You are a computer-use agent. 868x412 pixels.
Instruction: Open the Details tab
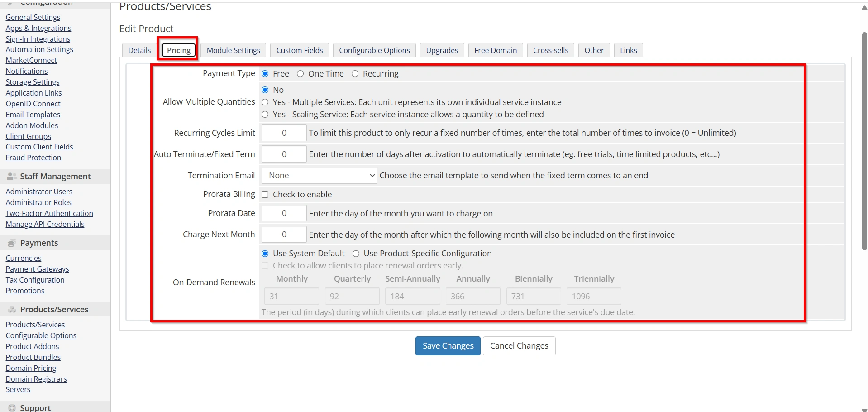(x=139, y=50)
